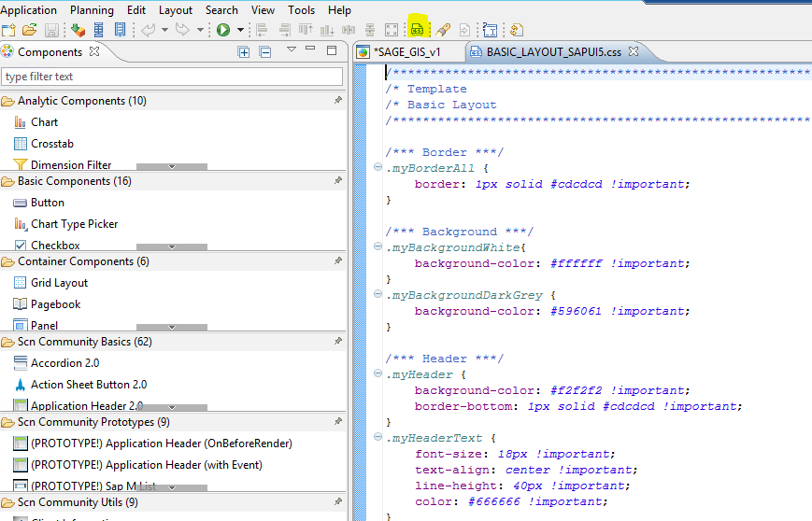
Task: Click the distribute horizontally toolbar icon
Action: pos(349,30)
